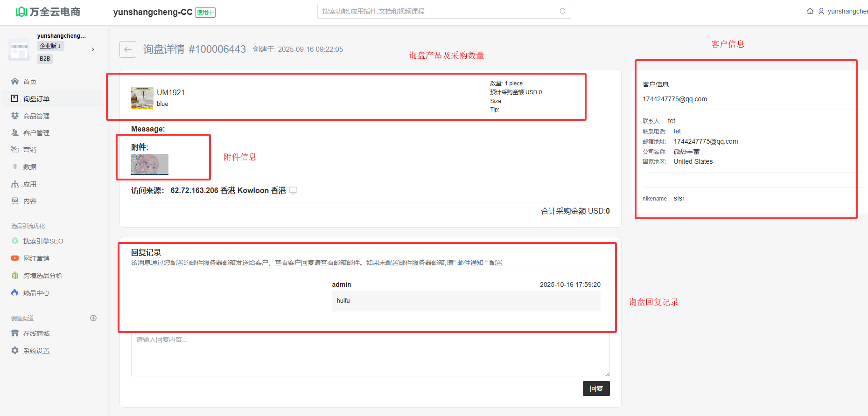The image size is (868, 416).
Task: Click the store logo avatar in sidebar
Action: click(19, 49)
